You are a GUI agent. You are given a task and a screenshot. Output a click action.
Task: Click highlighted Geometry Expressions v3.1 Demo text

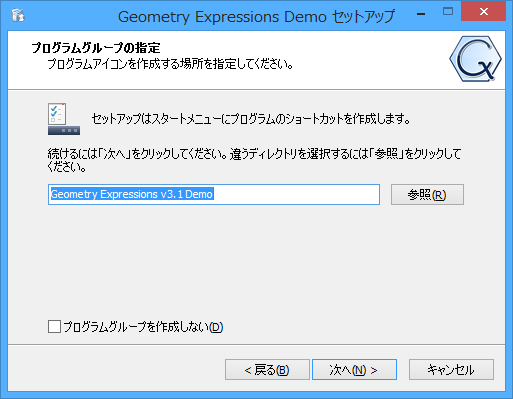132,194
